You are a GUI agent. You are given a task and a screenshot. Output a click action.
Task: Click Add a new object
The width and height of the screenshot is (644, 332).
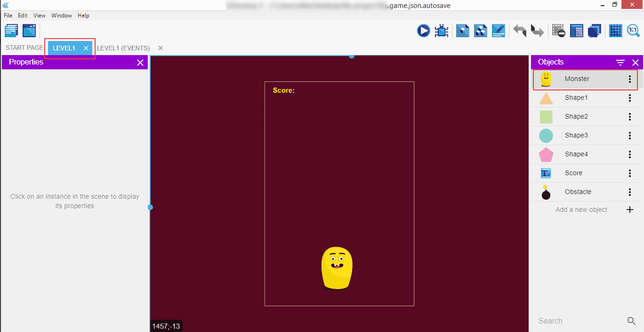tap(582, 210)
